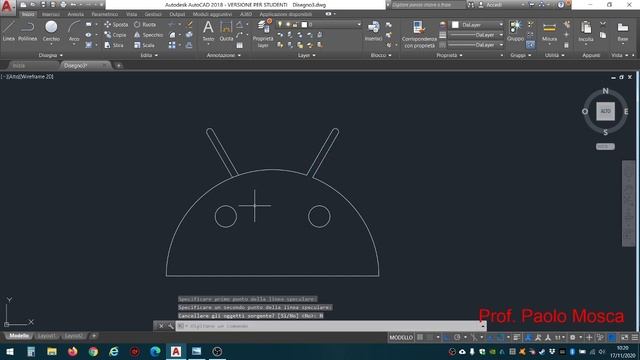Activate the Sposta move command

(x=116, y=24)
